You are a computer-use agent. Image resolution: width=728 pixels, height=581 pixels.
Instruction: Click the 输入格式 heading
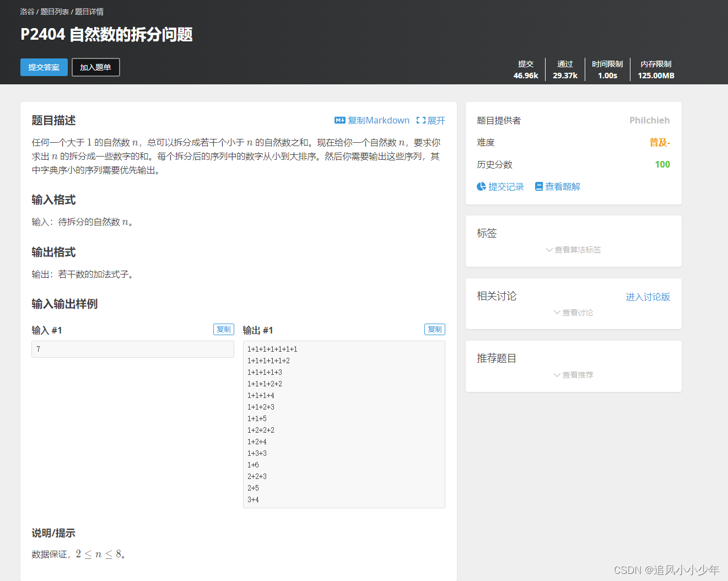click(53, 200)
